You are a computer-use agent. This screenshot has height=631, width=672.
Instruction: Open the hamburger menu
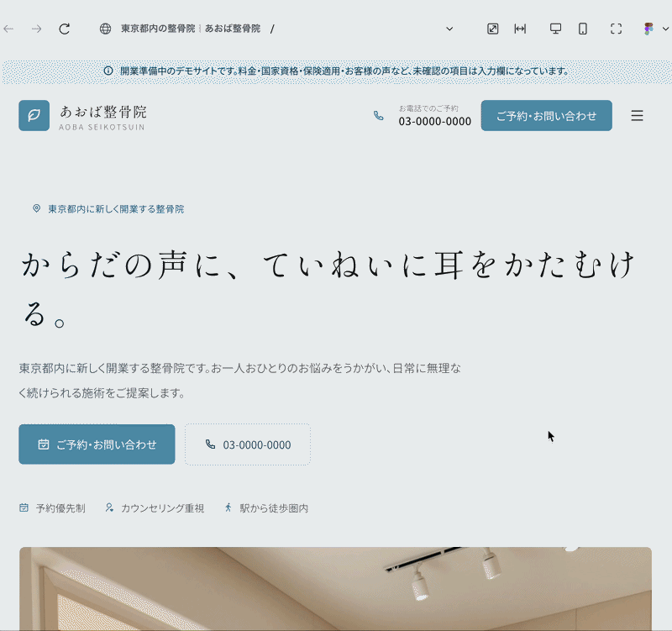[638, 116]
